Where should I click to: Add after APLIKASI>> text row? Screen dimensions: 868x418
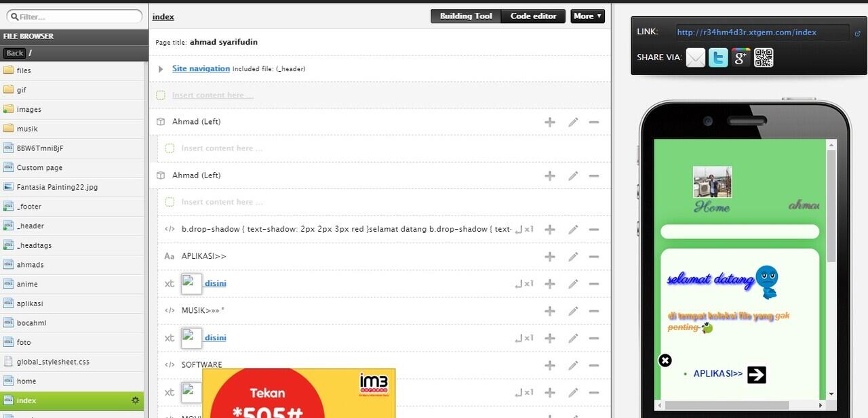[550, 257]
